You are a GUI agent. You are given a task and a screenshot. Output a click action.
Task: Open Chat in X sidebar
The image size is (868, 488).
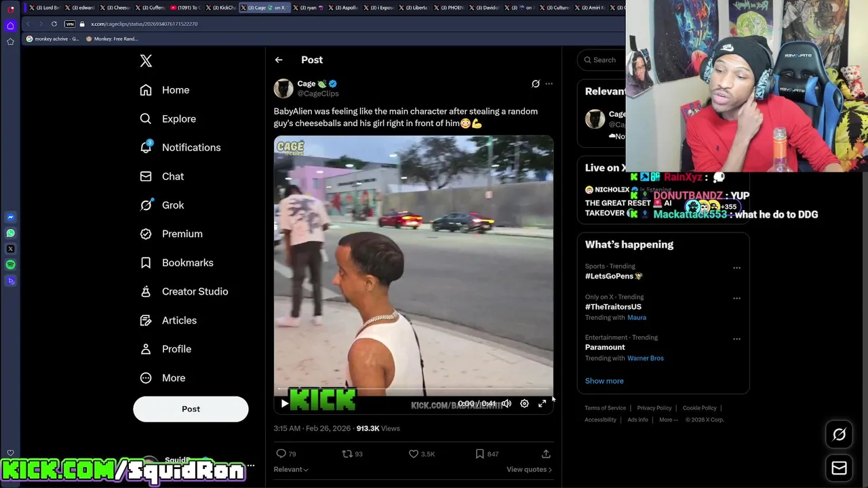tap(162, 176)
